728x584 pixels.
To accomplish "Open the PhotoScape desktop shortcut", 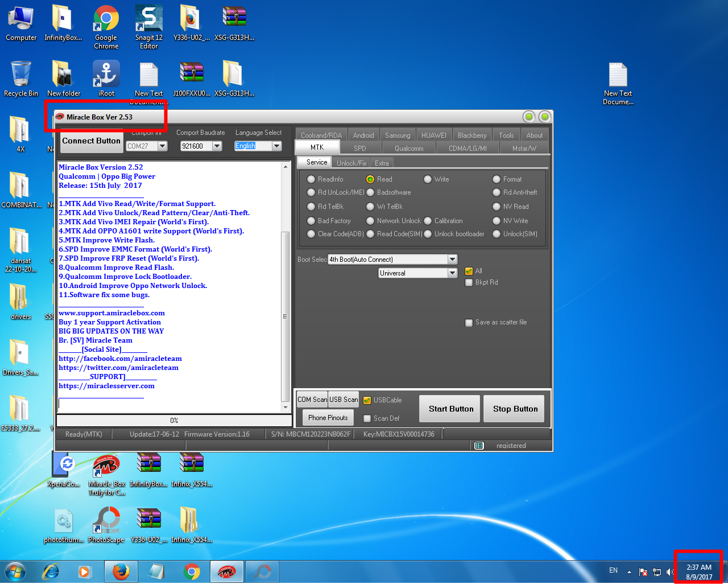I will [106, 525].
